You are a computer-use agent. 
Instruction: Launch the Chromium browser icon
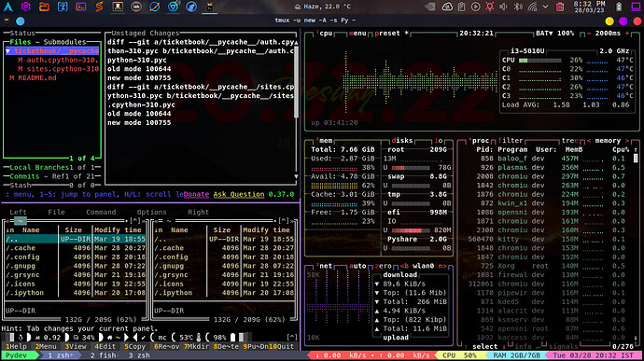coord(173,7)
